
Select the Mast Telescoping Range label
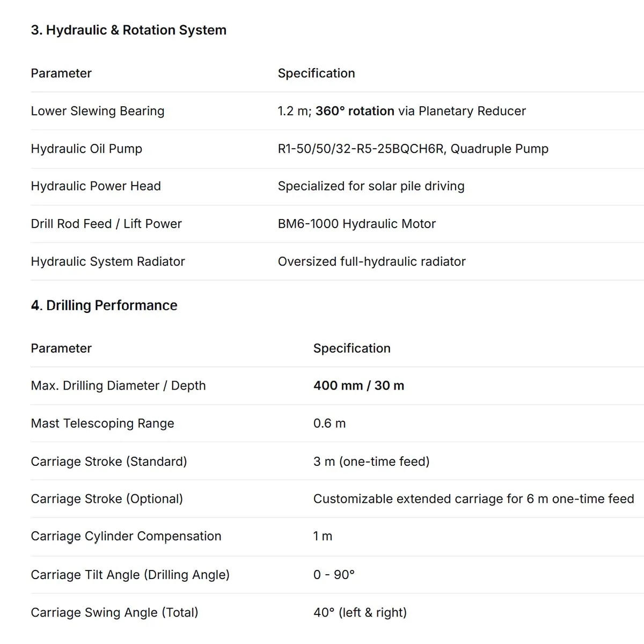coord(103,423)
